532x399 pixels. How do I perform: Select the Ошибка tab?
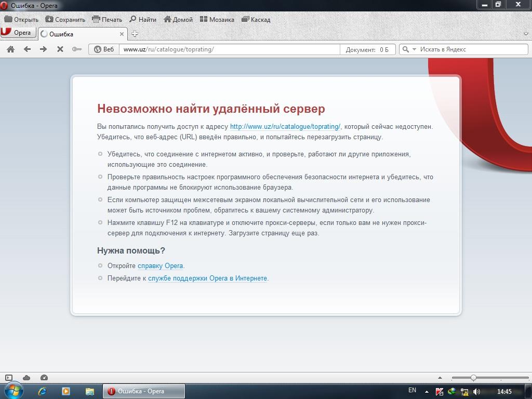[81, 34]
